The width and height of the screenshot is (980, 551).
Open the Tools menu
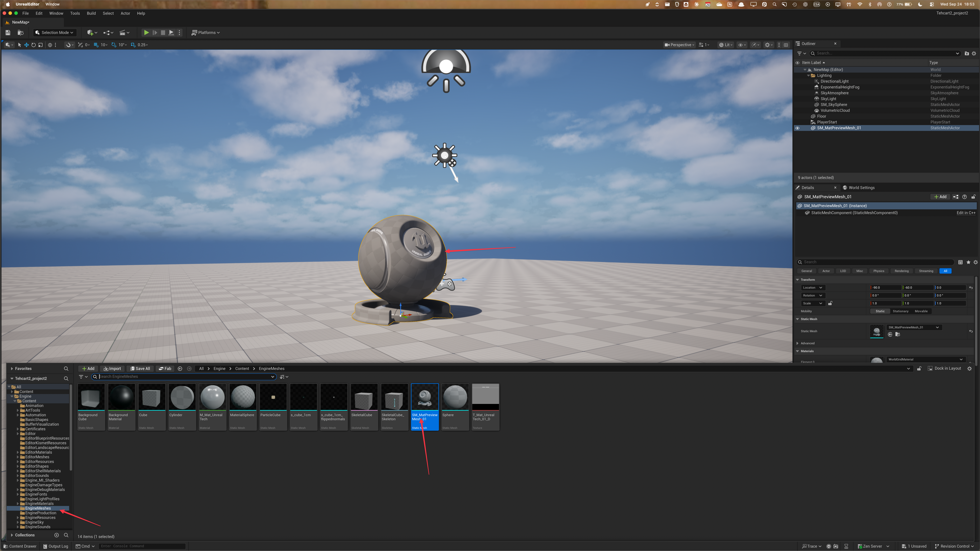75,13
